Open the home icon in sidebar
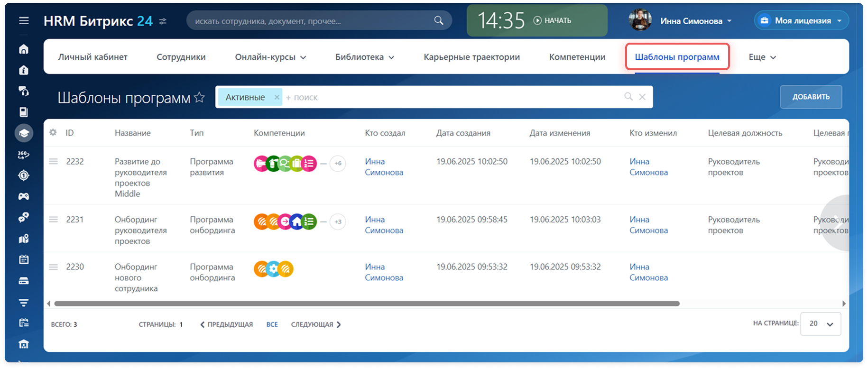This screenshot has height=369, width=868. coord(24,49)
